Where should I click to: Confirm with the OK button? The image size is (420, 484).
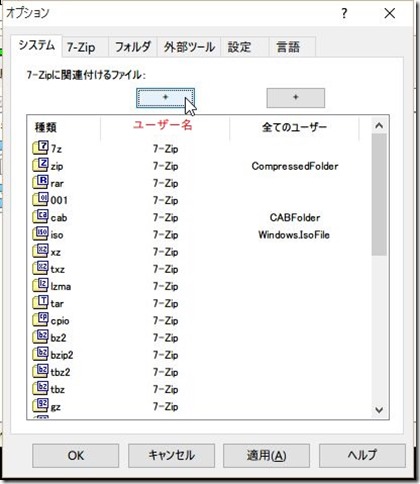(76, 455)
